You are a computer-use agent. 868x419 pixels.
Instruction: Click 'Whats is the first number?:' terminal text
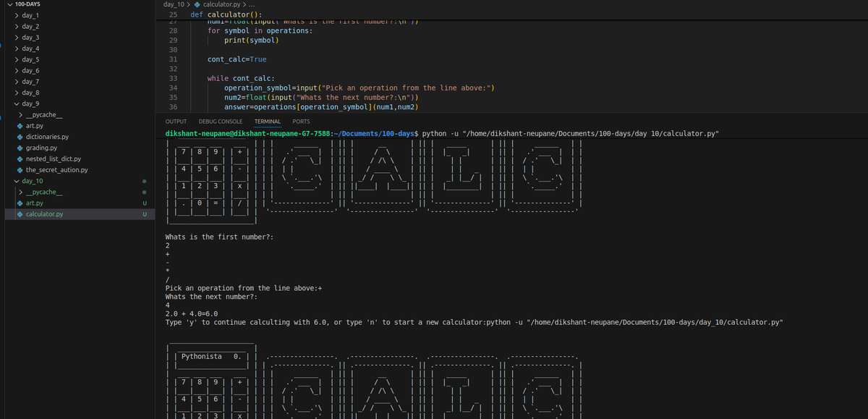pos(220,237)
